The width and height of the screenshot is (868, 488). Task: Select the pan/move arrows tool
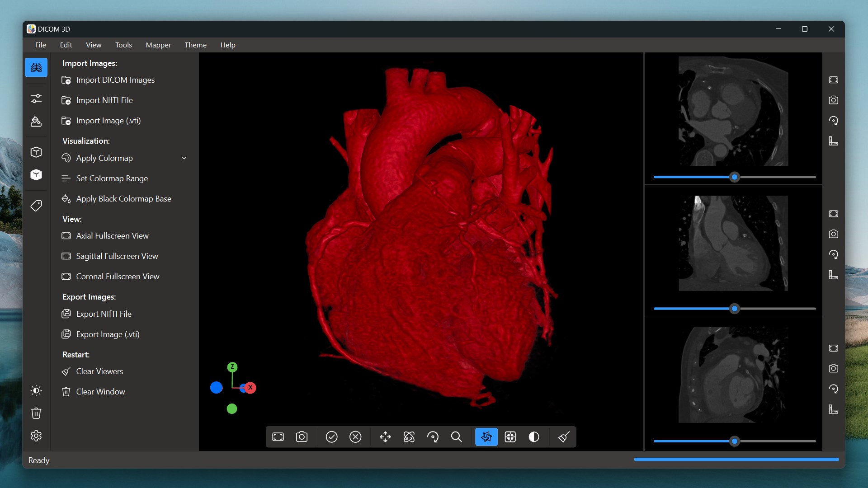pyautogui.click(x=385, y=437)
